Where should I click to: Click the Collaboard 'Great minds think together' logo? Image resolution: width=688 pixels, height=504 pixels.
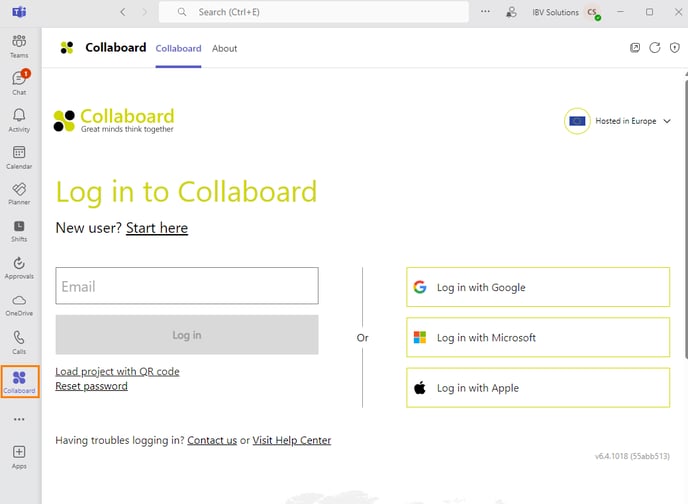114,120
